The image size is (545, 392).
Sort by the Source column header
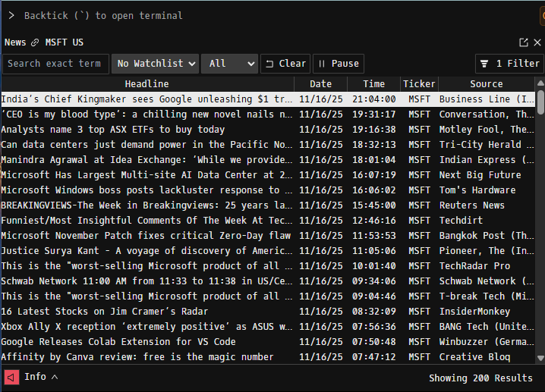click(x=487, y=84)
